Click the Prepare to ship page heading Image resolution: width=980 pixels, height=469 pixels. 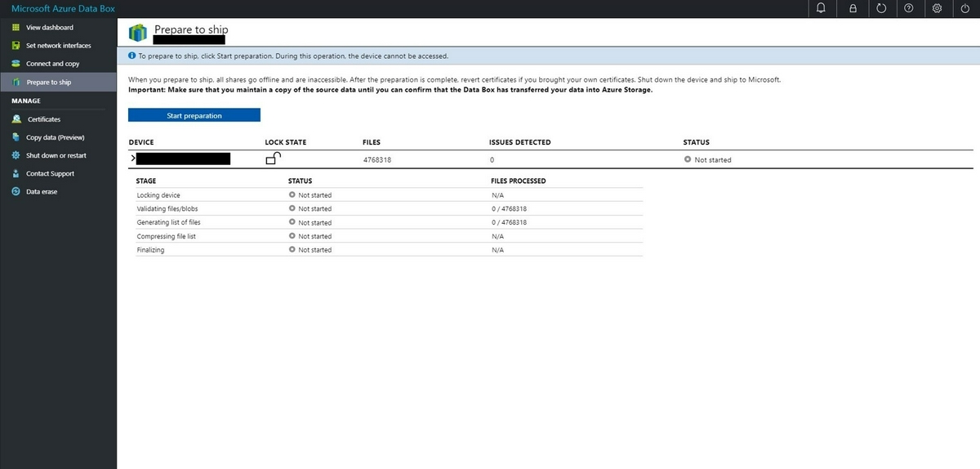(x=191, y=29)
